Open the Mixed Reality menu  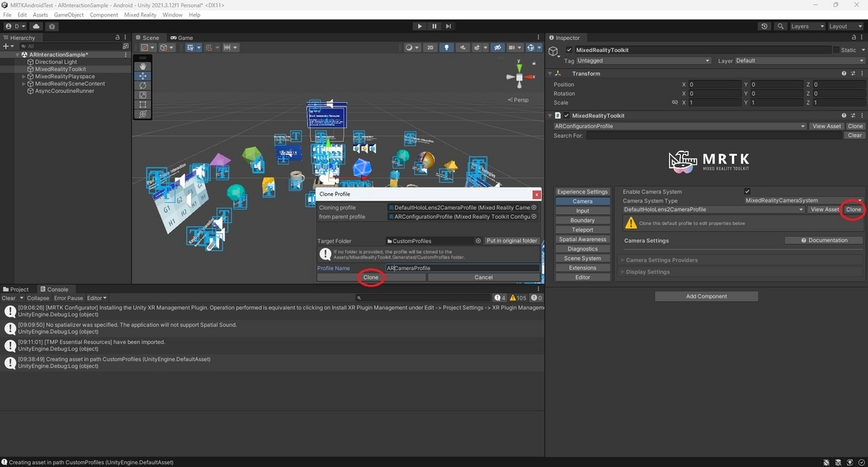click(140, 14)
